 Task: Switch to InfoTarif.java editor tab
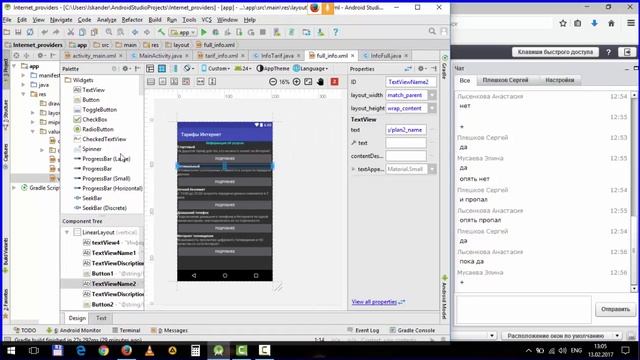[x=277, y=56]
